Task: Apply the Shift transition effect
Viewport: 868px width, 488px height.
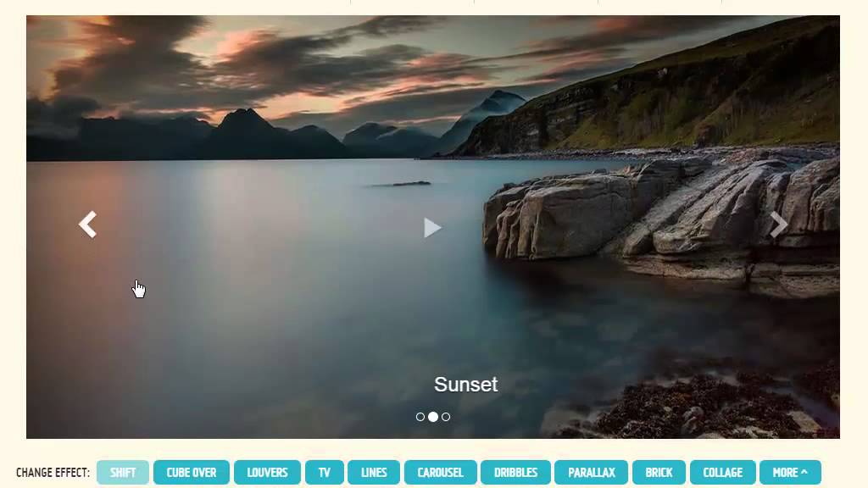Action: coord(123,473)
